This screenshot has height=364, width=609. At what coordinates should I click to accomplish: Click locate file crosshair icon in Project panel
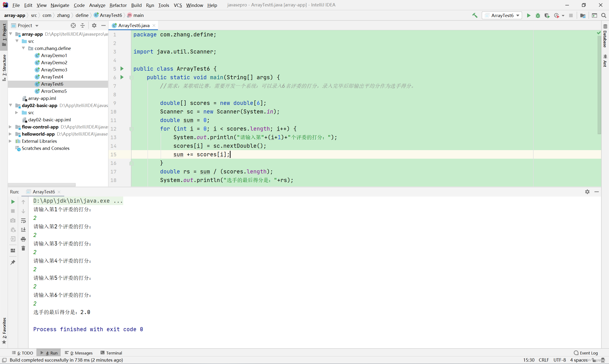(x=73, y=25)
